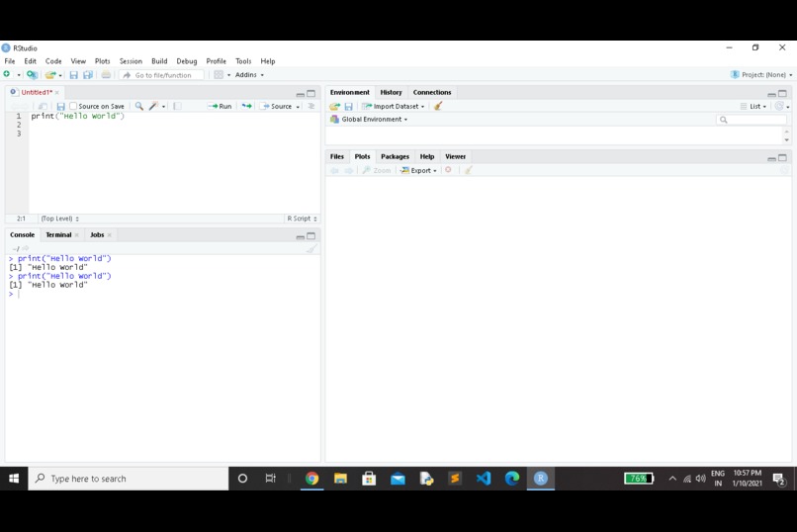Click in the console prompt line
Viewport: 797px width, 532px height.
point(162,294)
